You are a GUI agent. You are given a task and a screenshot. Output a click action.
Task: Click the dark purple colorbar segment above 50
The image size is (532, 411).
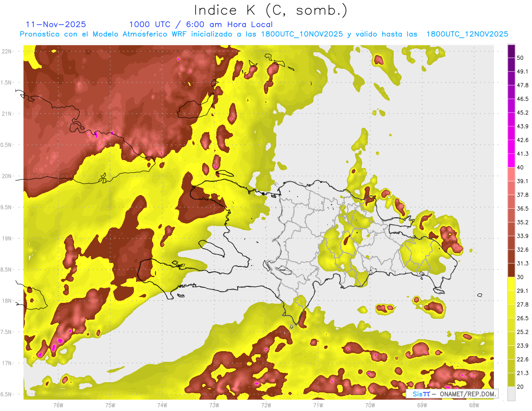click(511, 51)
